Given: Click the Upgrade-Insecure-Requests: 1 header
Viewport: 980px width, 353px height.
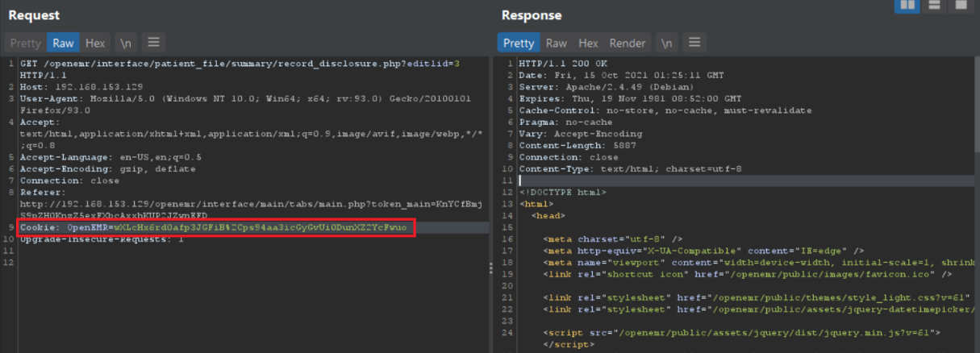Looking at the screenshot, I should [x=102, y=239].
